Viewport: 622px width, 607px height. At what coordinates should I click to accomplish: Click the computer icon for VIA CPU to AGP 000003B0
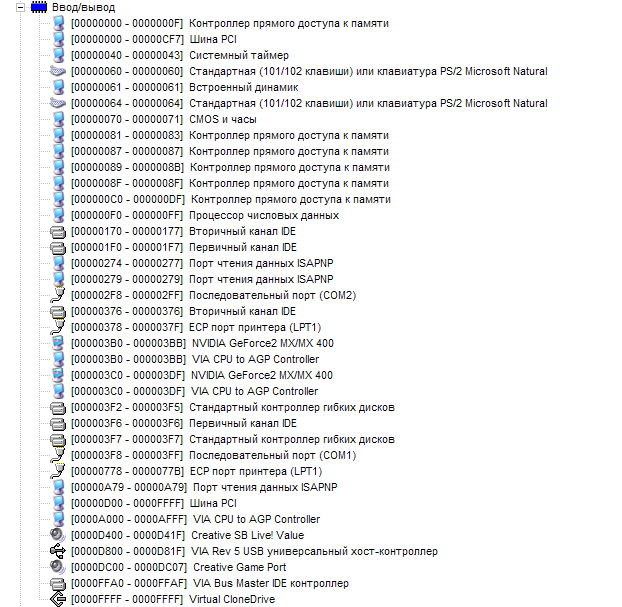(x=58, y=359)
